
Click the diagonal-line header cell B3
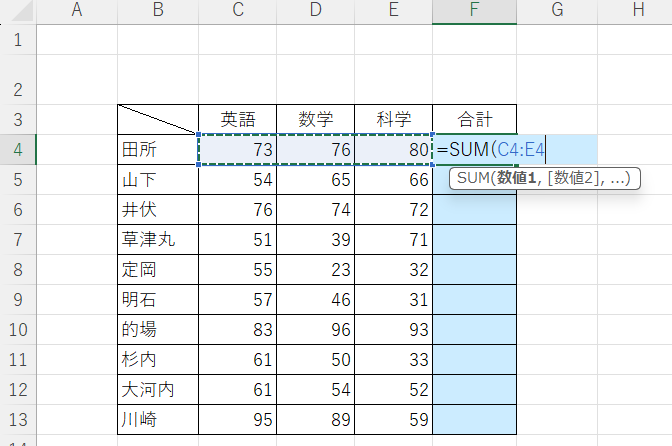coord(157,119)
